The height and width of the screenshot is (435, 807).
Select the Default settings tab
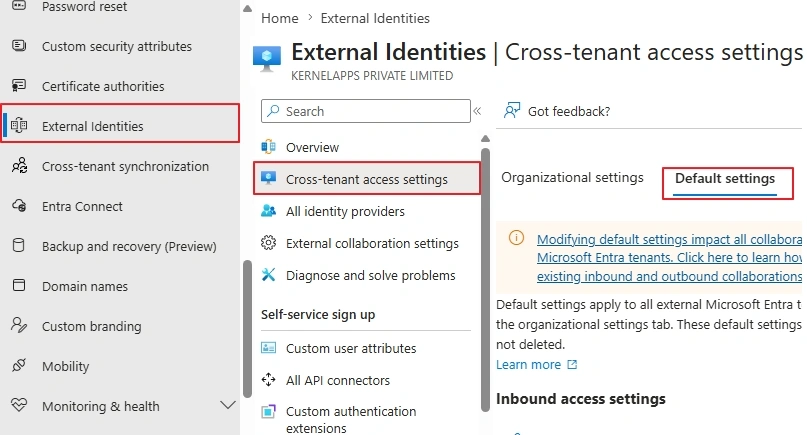[x=725, y=179]
